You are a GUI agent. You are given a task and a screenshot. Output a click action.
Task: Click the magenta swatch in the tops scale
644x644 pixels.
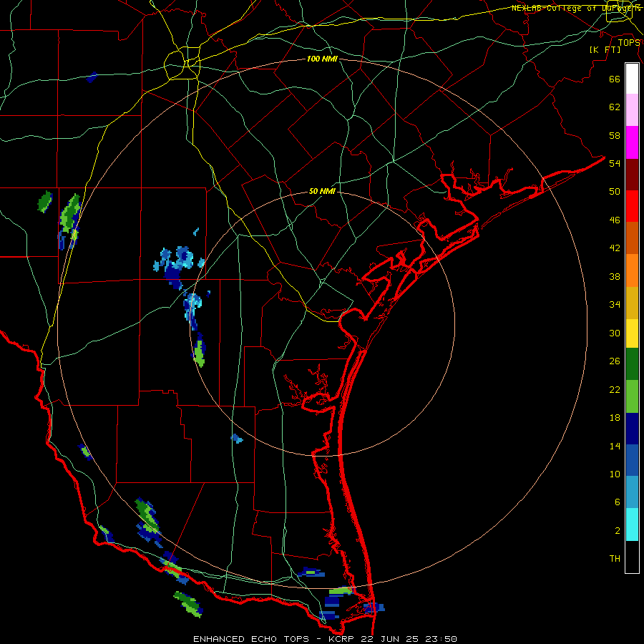point(632,142)
